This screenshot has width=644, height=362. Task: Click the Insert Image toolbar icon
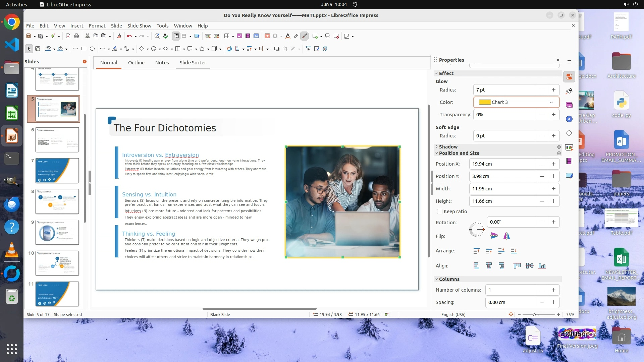[x=239, y=36]
